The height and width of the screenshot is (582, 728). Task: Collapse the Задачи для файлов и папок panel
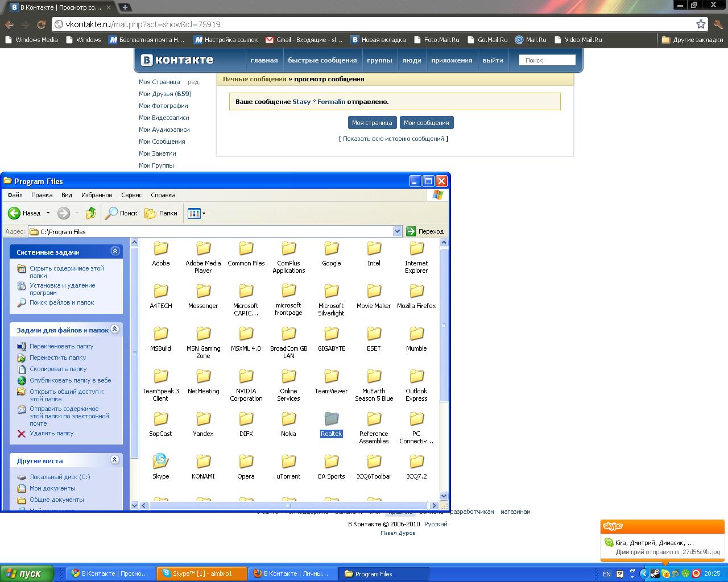pos(115,329)
